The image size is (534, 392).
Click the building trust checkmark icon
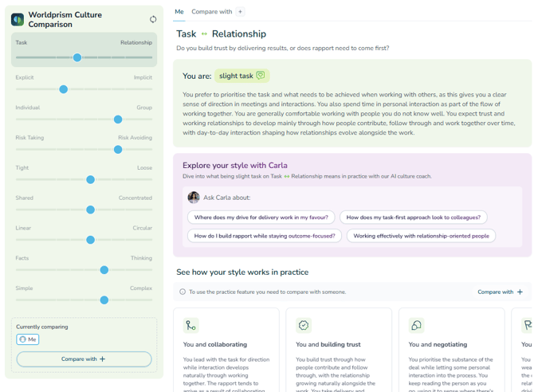[x=304, y=326]
